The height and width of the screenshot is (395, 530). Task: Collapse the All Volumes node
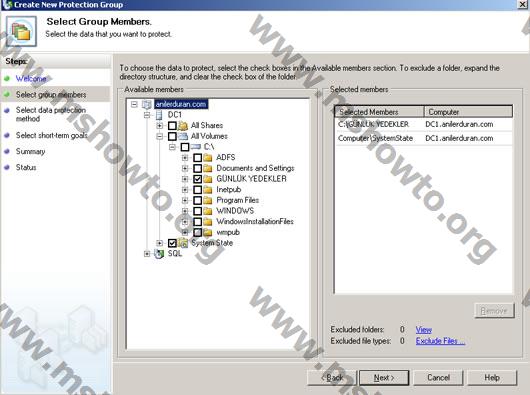tap(160, 136)
